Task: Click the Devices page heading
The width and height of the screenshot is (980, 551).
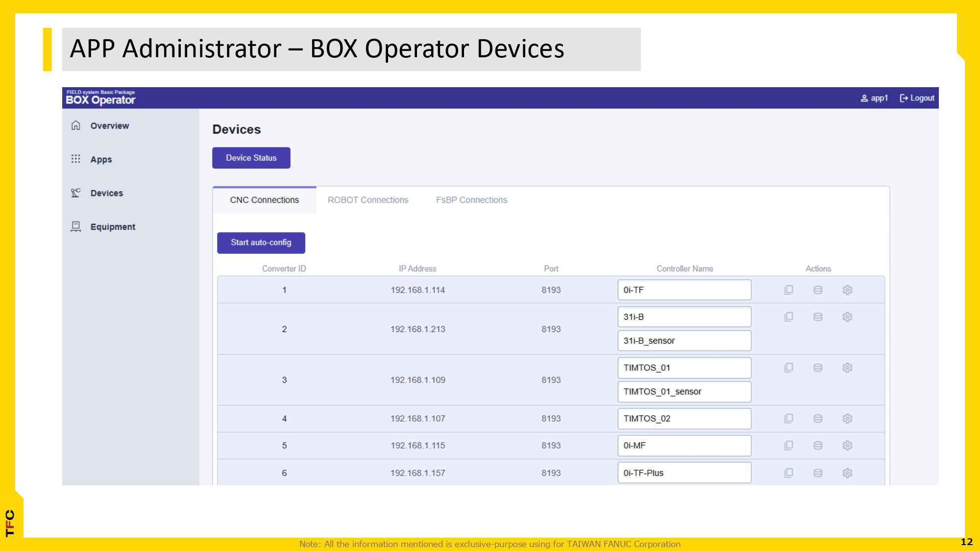Action: [x=237, y=129]
